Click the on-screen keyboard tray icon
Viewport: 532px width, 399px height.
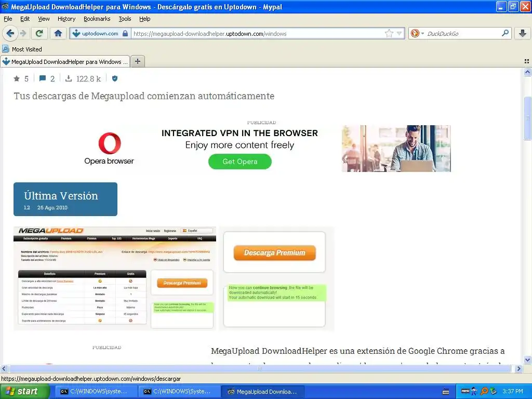[x=446, y=392]
